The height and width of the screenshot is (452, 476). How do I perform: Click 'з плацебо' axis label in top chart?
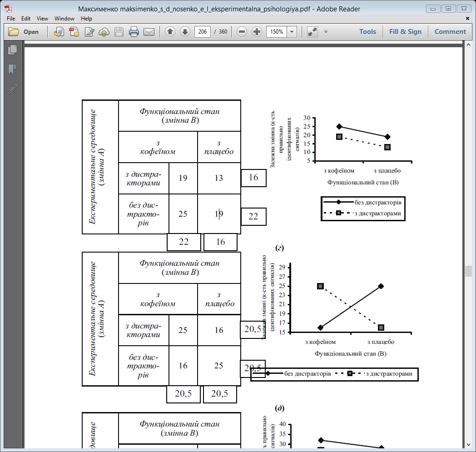pyautogui.click(x=387, y=171)
